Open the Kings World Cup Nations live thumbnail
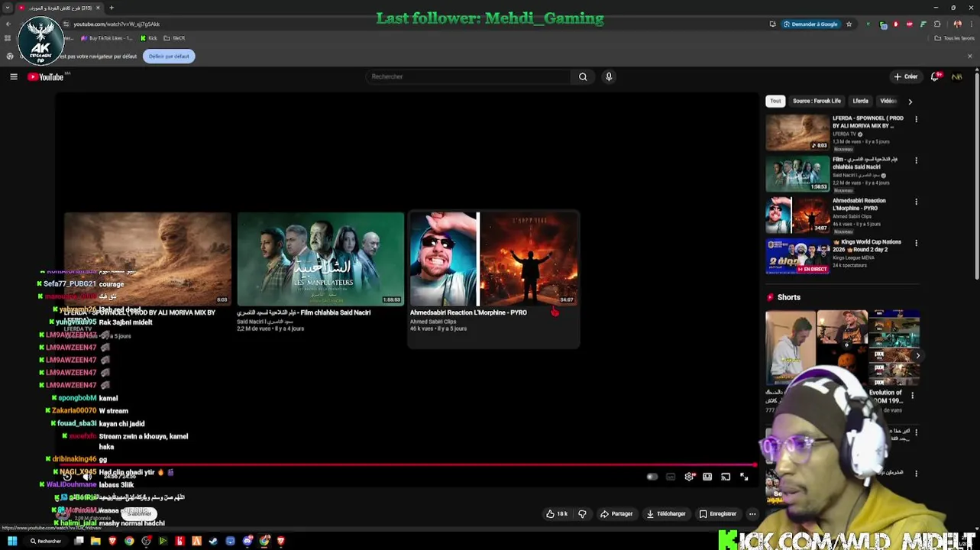This screenshot has width=980, height=550. (797, 256)
